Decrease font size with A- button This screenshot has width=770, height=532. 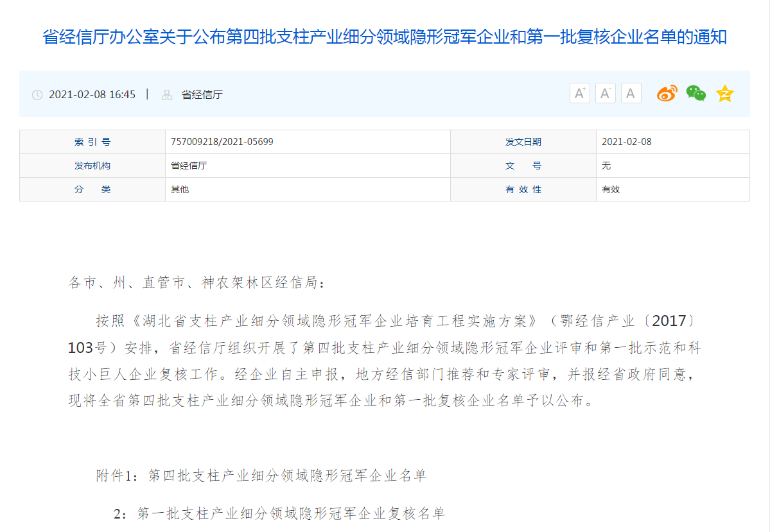[605, 94]
